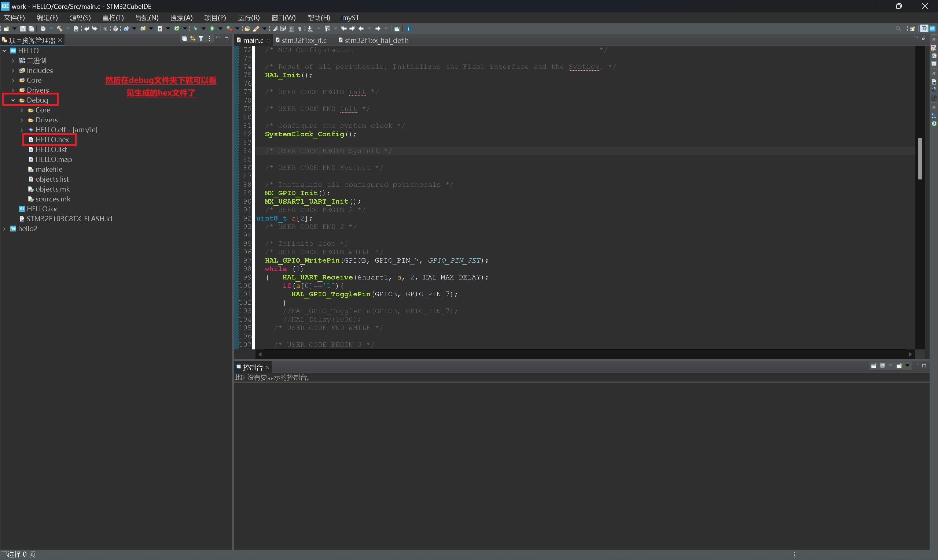Collapse the Debug folder
This screenshot has height=560, width=938.
point(13,100)
